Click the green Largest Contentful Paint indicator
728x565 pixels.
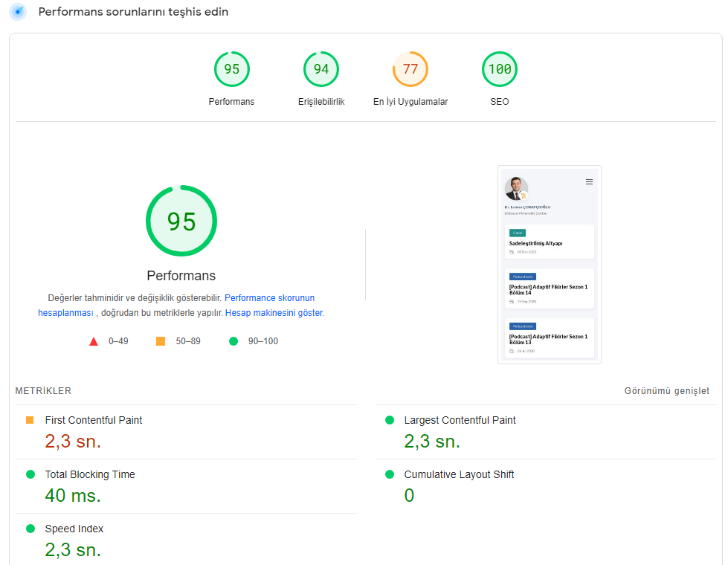[390, 420]
